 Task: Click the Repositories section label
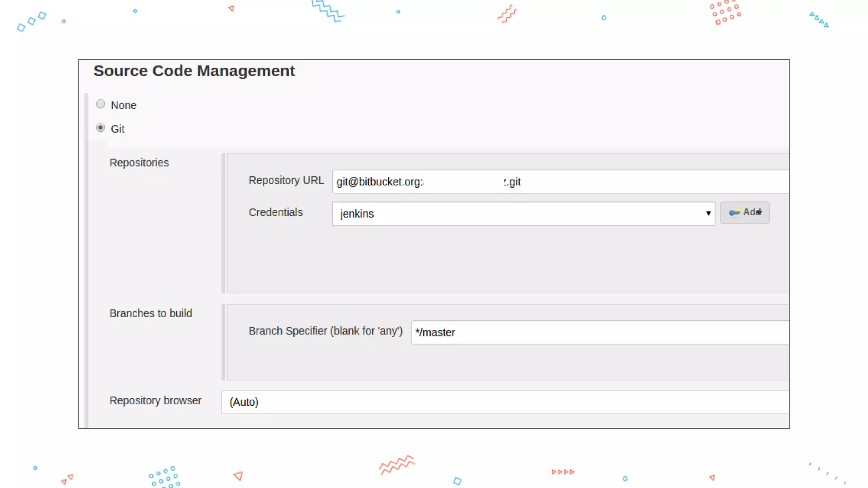point(139,163)
